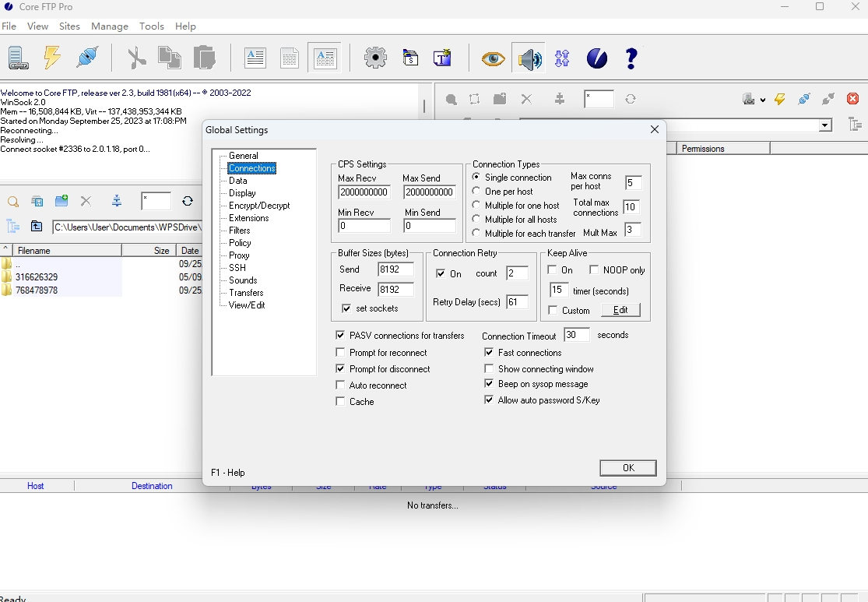Click the eye view toolbar icon
The height and width of the screenshot is (602, 868).
(x=492, y=57)
